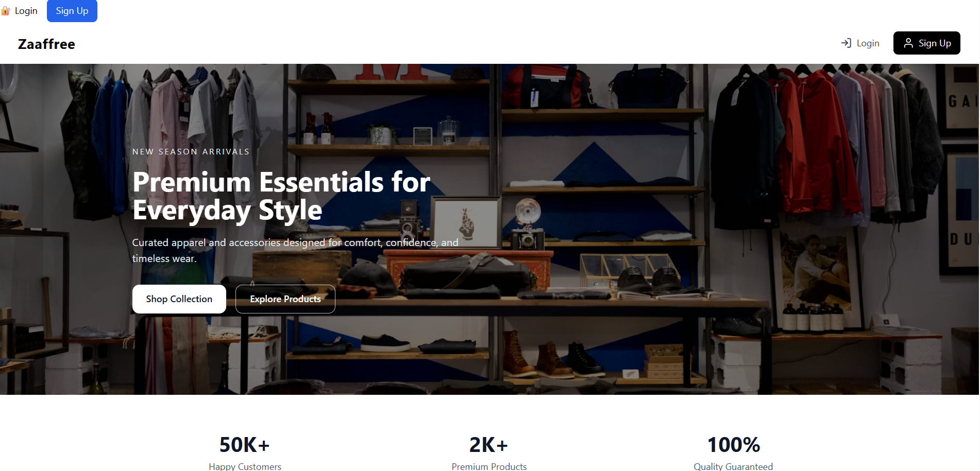Click the Curated apparel description paragraph
The width and height of the screenshot is (980, 471).
(295, 250)
